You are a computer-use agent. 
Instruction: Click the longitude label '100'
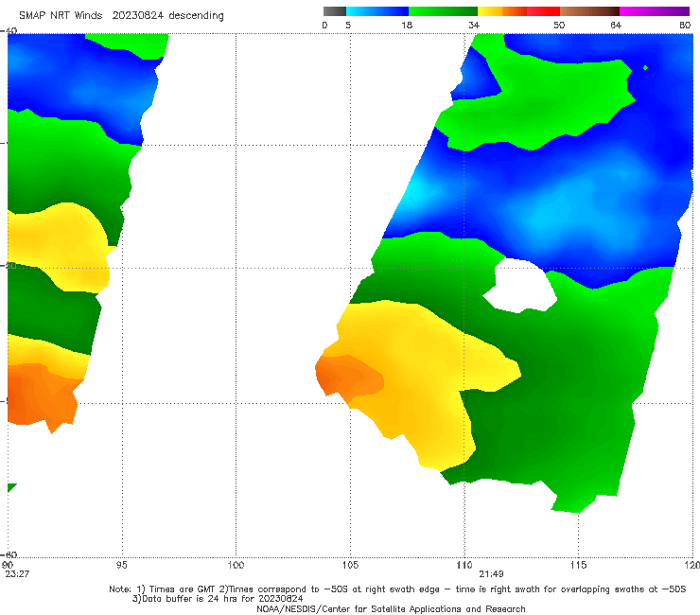(236, 565)
